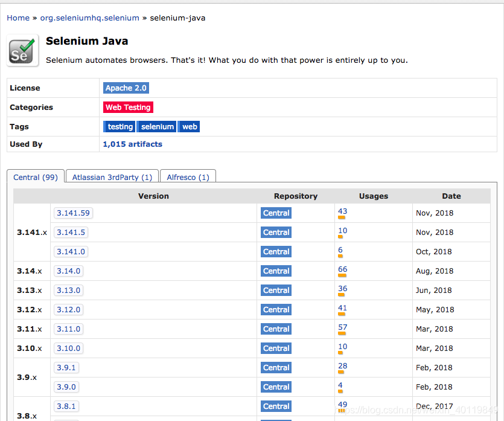
Task: Open the Web Testing category
Action: tap(128, 108)
